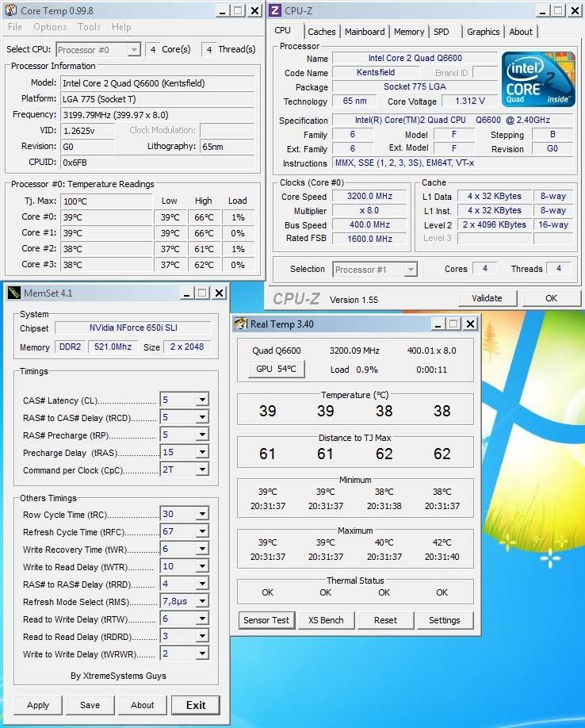Screen dimensions: 585x728
Task: Click the memory frequency value 521.0Mhz
Action: (113, 347)
